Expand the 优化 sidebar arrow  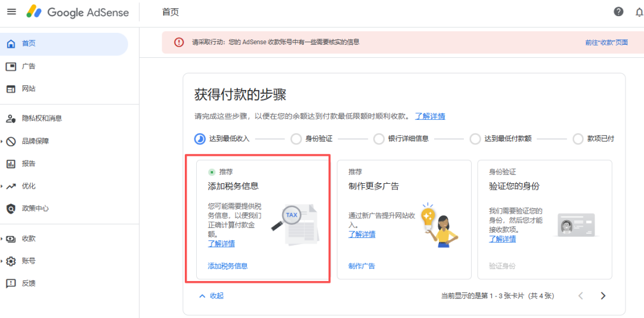click(2, 186)
